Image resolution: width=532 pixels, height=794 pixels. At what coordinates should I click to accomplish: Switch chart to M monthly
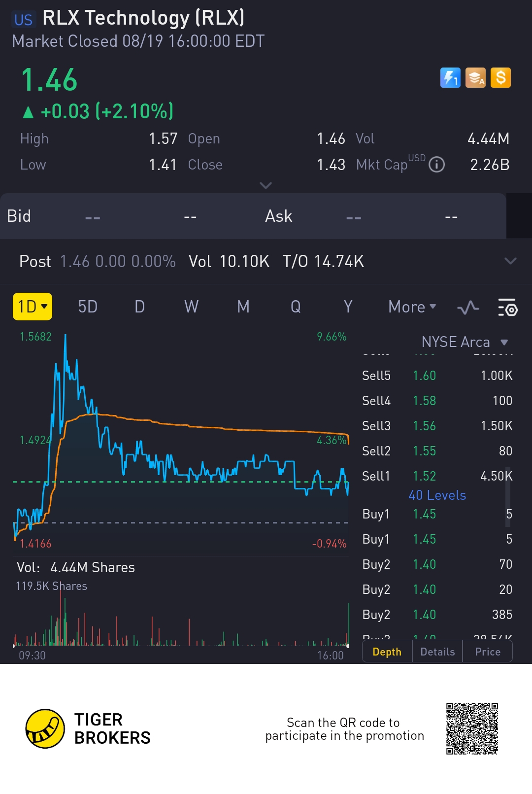243,307
